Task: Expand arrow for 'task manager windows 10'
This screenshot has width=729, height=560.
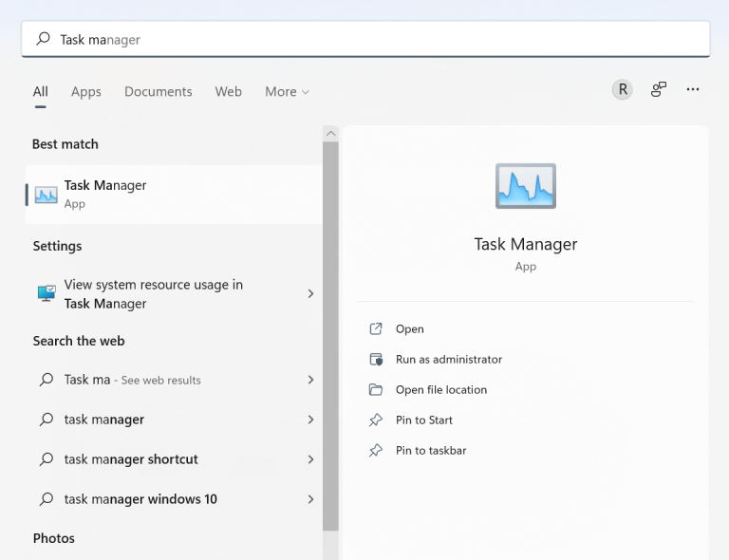Action: [310, 499]
